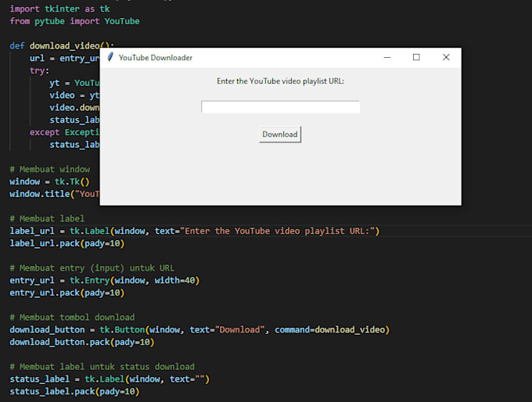Place cursor on "status_label.pack(pady=10)" line
The height and width of the screenshot is (402, 532).
pyautogui.click(x=74, y=391)
